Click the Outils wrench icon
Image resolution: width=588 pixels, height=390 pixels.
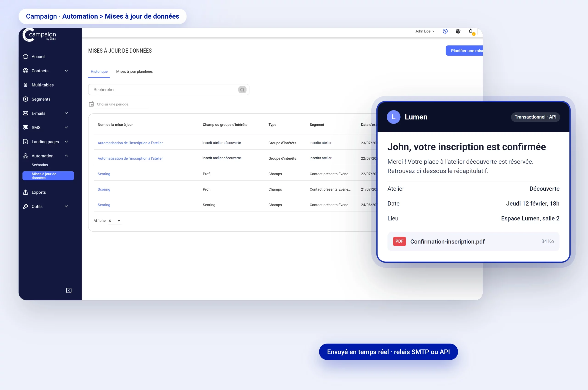25,206
